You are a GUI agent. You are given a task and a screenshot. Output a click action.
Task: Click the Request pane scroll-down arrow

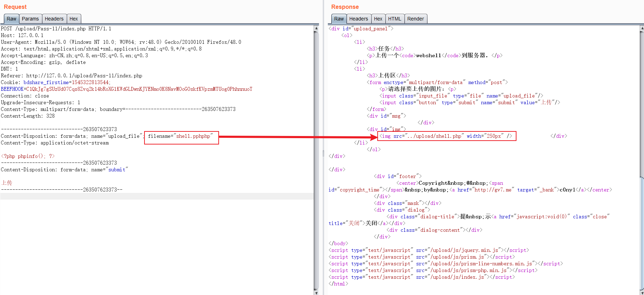coord(316,293)
